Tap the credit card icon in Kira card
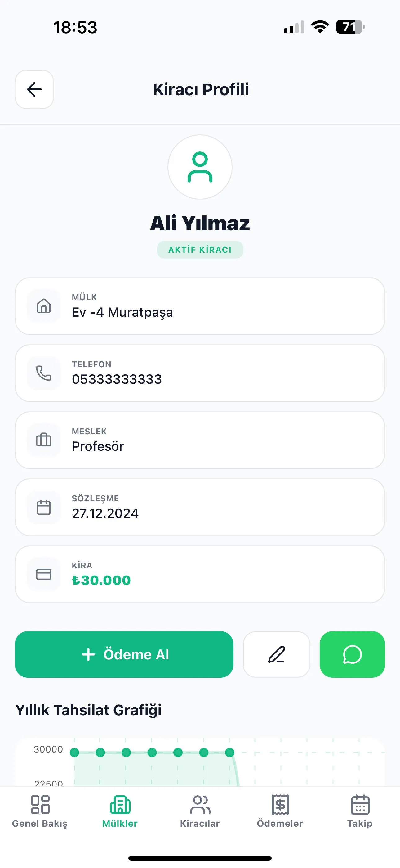The height and width of the screenshot is (868, 400). (x=44, y=574)
